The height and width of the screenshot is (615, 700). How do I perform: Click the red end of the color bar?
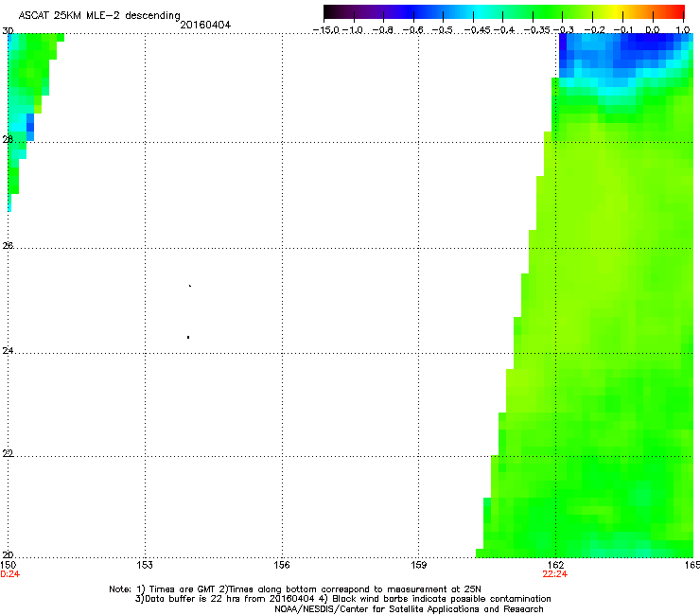[x=676, y=11]
